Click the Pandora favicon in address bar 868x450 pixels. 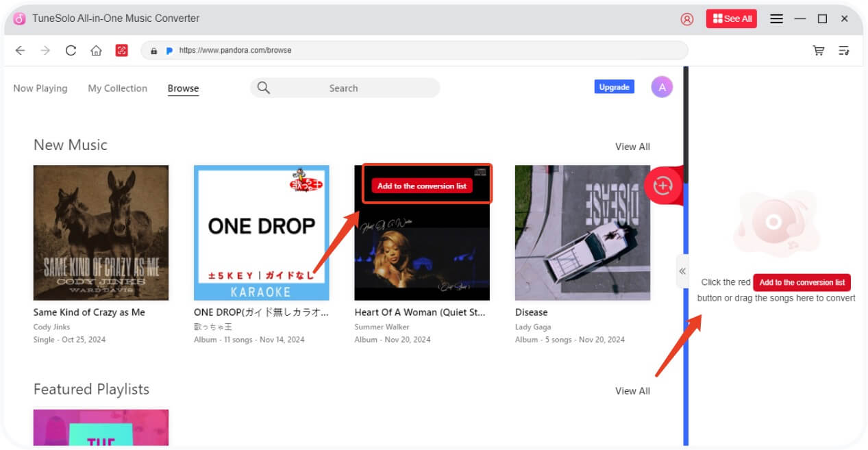[x=169, y=51]
